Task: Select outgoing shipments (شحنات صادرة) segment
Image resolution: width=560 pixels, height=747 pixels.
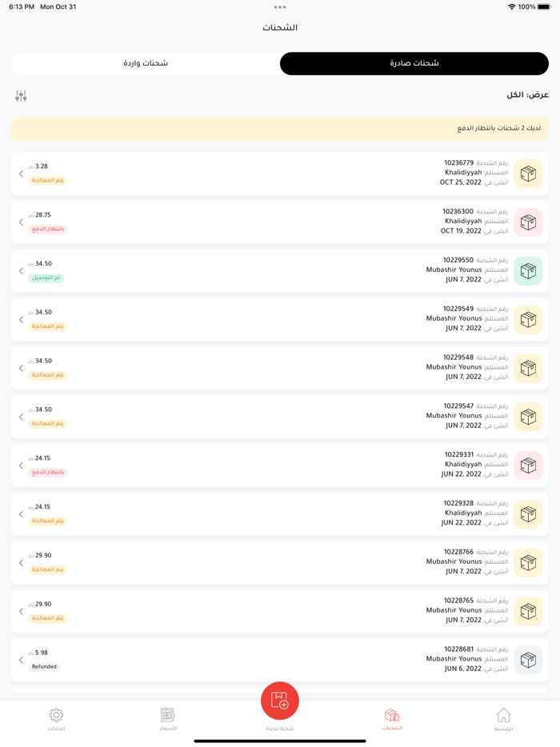Action: point(414,63)
